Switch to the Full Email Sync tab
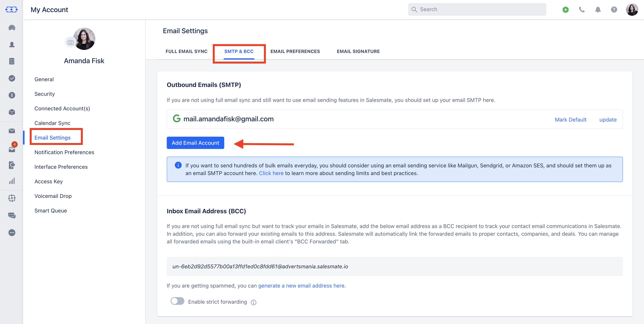The width and height of the screenshot is (644, 324). [x=186, y=51]
